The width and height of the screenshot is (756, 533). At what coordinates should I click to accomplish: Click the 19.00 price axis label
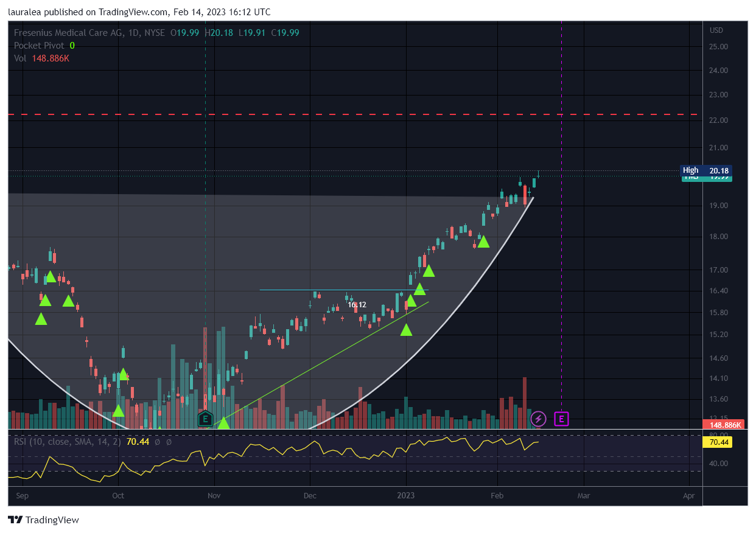[718, 206]
